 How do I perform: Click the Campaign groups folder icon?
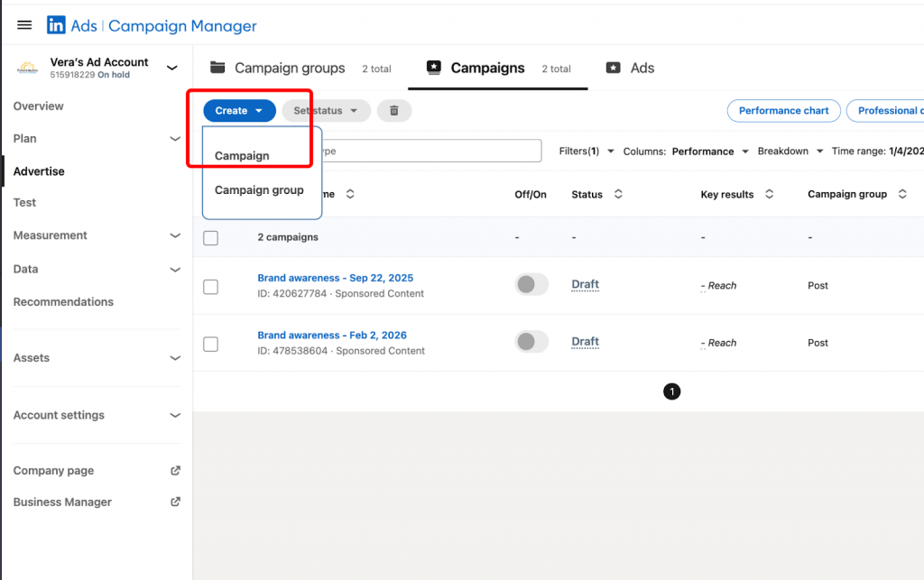pos(217,68)
